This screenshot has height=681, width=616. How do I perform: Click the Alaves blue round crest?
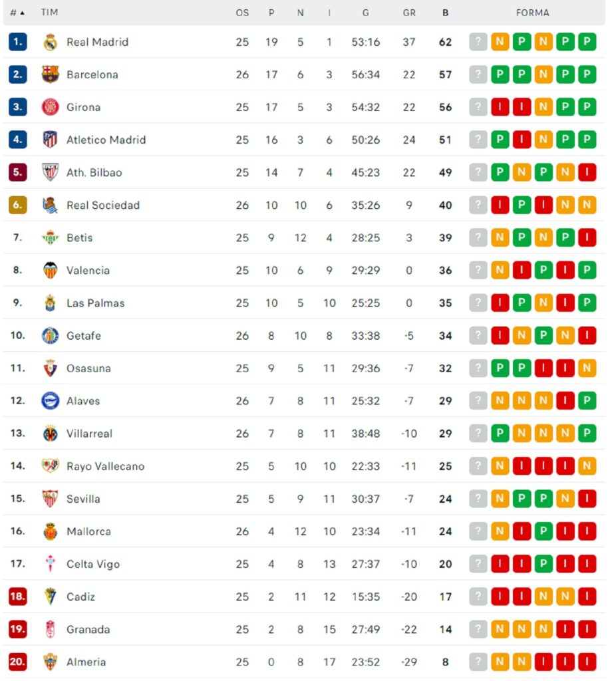50,401
